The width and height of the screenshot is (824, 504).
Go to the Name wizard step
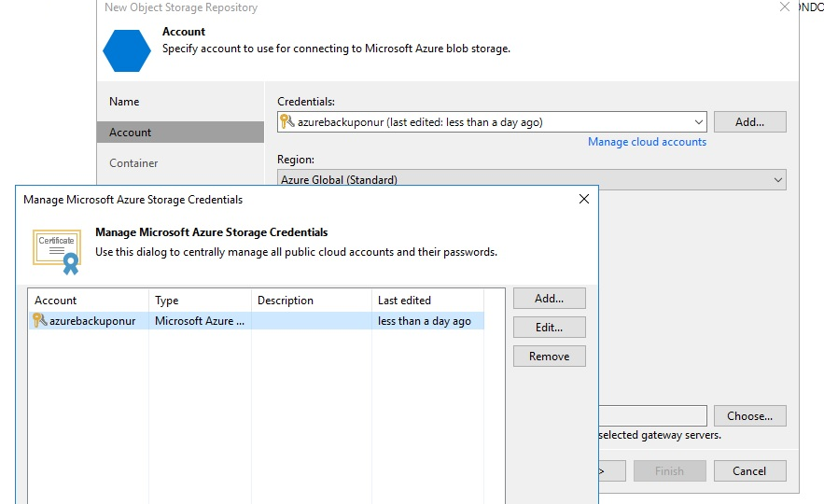coord(124,102)
